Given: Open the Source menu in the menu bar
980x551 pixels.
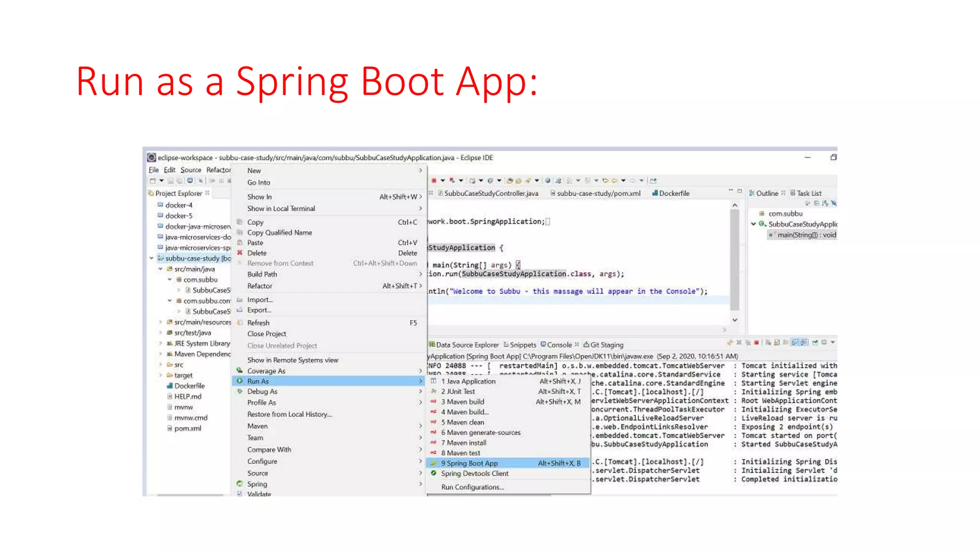Looking at the screenshot, I should (x=190, y=170).
